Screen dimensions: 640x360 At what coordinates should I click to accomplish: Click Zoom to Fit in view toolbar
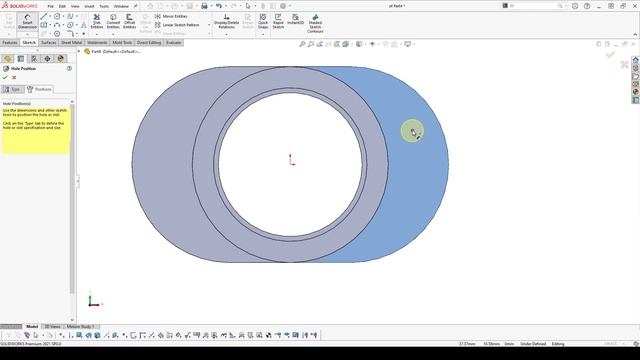coord(302,44)
